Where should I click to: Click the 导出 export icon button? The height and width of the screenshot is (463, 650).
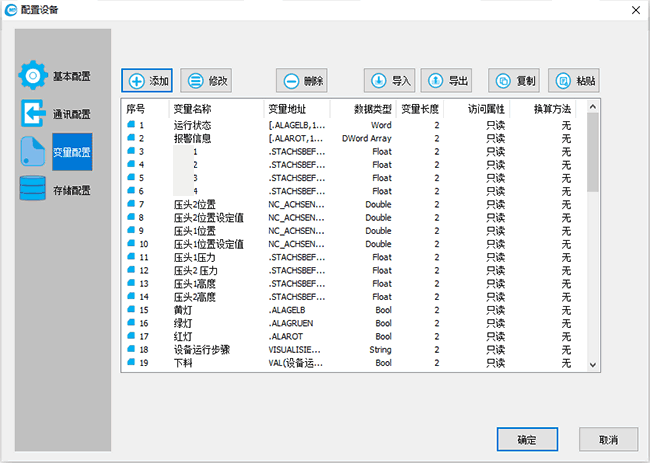pyautogui.click(x=446, y=81)
